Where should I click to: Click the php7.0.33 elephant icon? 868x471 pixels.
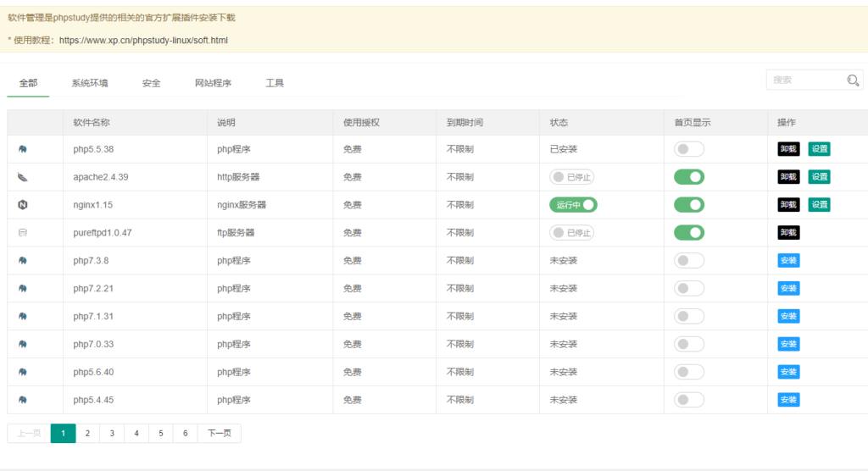pos(23,344)
